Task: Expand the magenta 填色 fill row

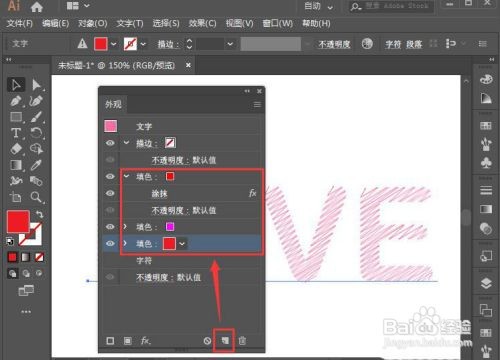Action: tap(125, 226)
